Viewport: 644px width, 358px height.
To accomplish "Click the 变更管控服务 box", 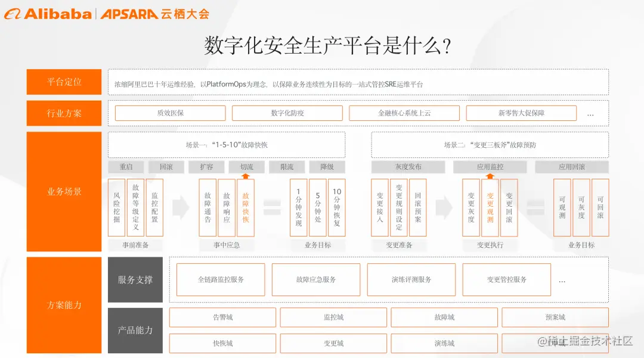I will 506,280.
